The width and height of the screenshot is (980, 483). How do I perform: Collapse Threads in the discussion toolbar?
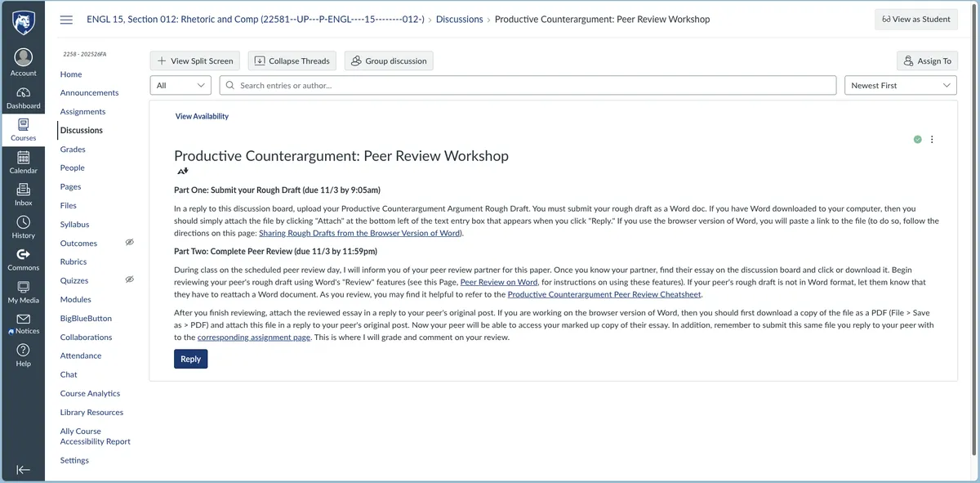(x=292, y=60)
